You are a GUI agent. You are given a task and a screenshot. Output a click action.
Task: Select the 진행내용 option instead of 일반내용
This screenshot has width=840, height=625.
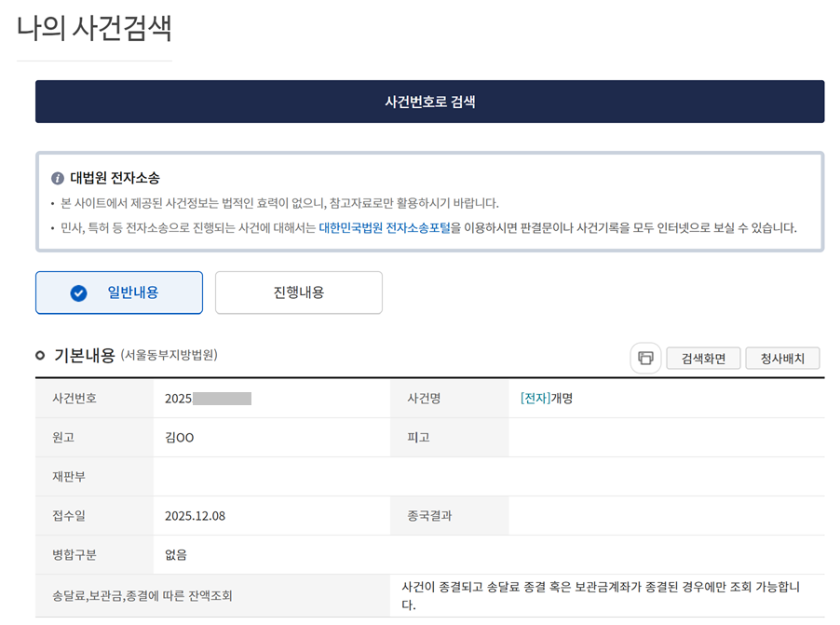tap(298, 292)
